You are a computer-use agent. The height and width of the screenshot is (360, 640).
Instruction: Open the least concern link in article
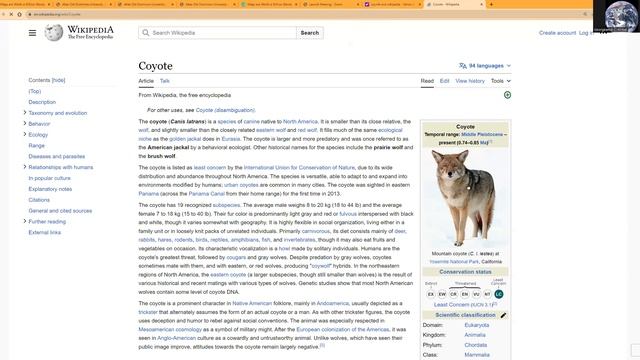(209, 168)
